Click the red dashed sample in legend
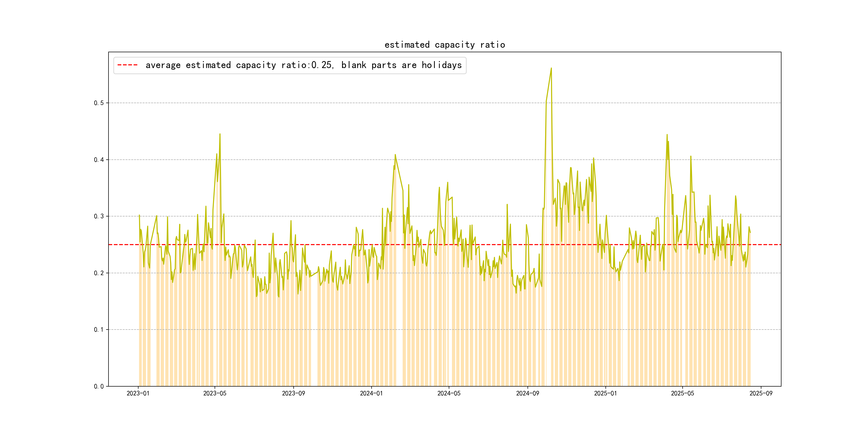Image resolution: width=868 pixels, height=434 pixels. (x=127, y=65)
